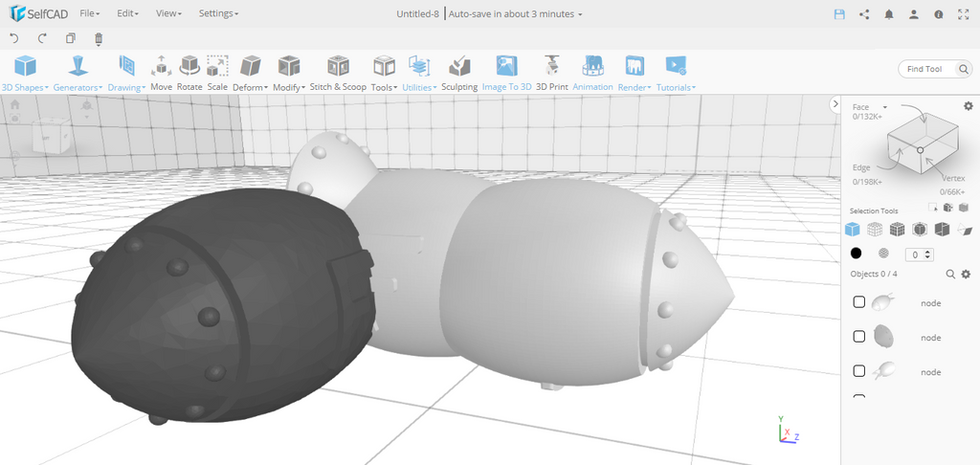
Task: Open the Utilities icon
Action: tap(419, 66)
